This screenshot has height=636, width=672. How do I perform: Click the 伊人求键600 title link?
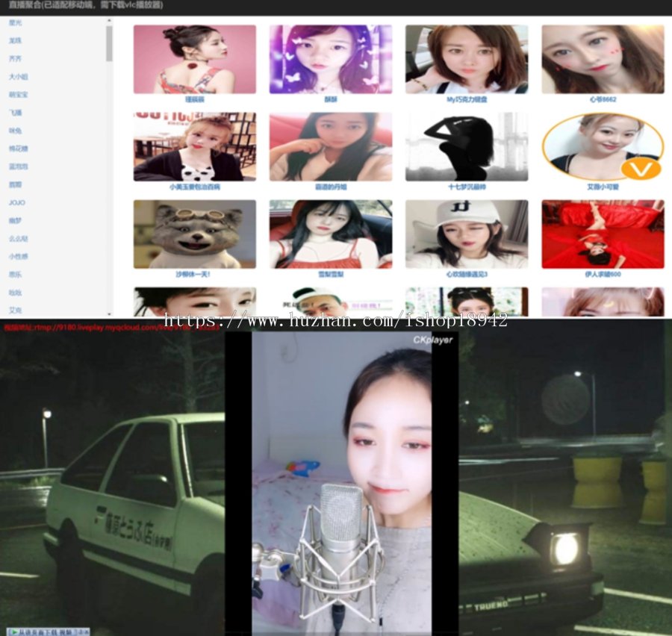click(603, 274)
